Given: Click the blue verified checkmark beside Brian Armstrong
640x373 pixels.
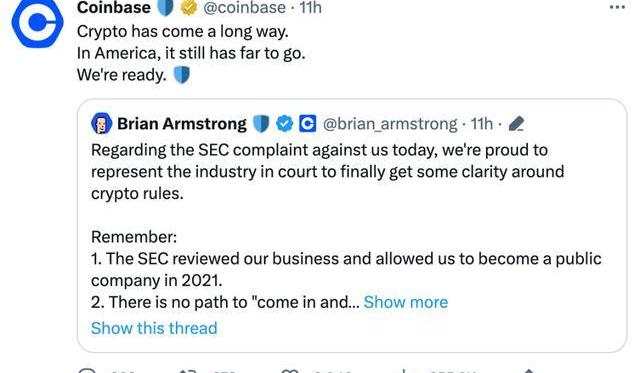Looking at the screenshot, I should click(284, 124).
